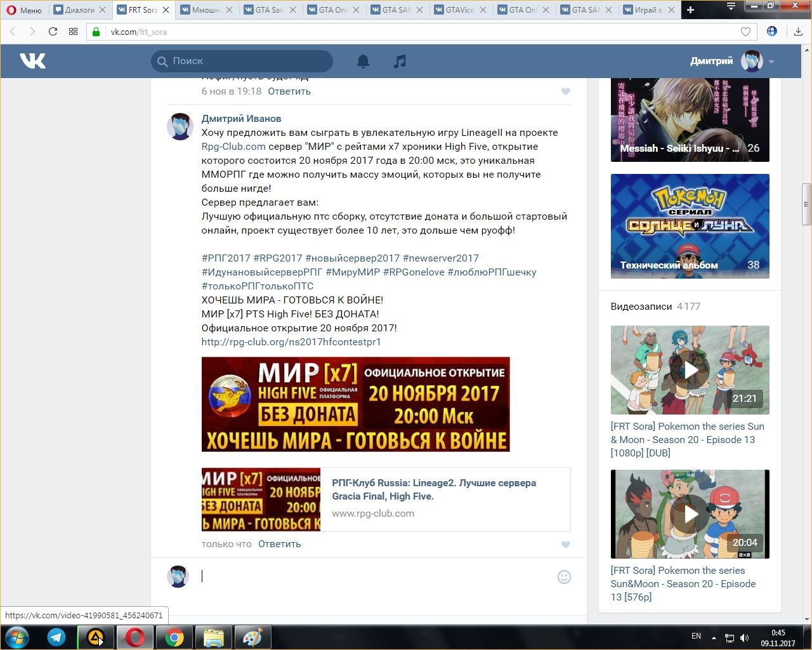Open the Episode 13 [1080p] [DUB] title
Screen dimensions: 812x650
tap(687, 440)
